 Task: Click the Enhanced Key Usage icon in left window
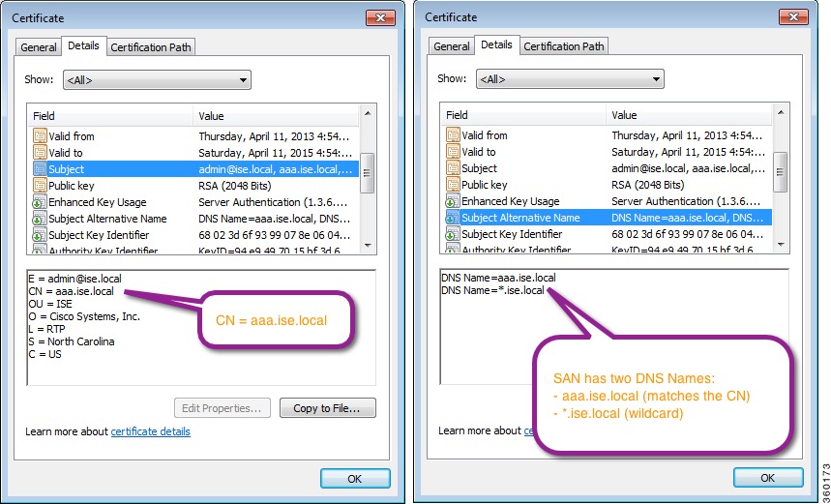coord(40,202)
